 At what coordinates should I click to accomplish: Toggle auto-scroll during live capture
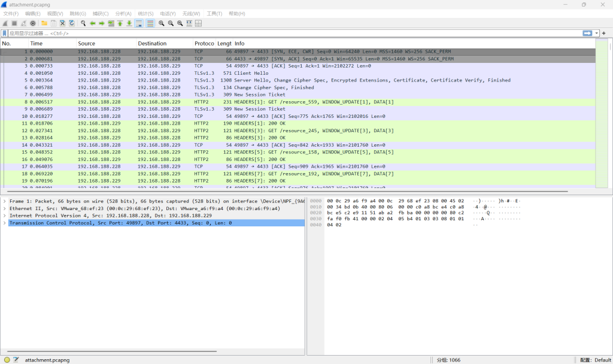pos(139,23)
